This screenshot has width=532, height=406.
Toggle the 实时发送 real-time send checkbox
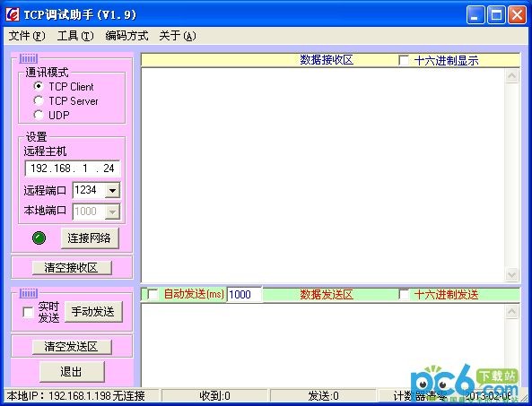point(28,312)
